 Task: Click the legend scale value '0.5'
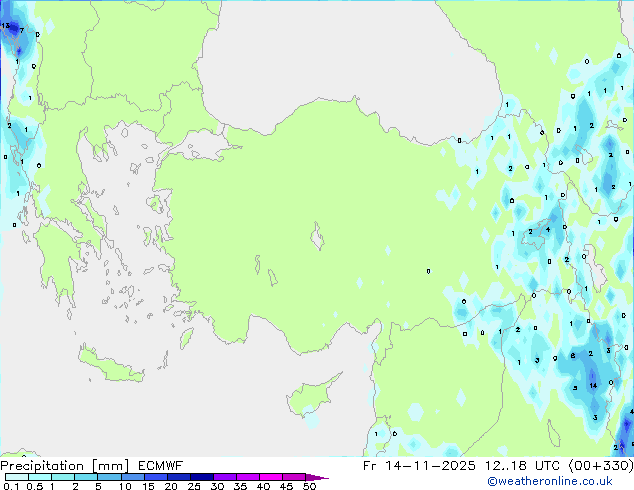[35, 486]
